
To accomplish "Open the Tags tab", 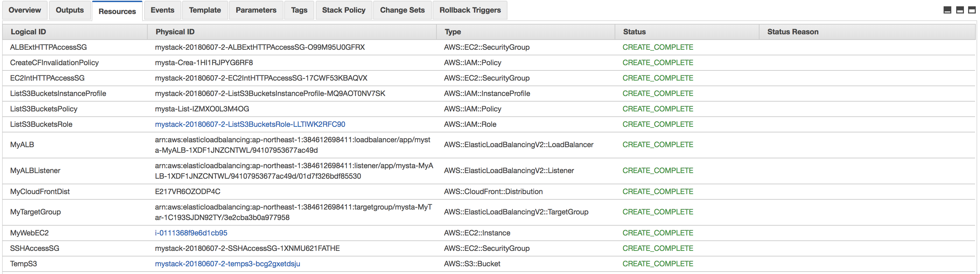I will (x=299, y=10).
